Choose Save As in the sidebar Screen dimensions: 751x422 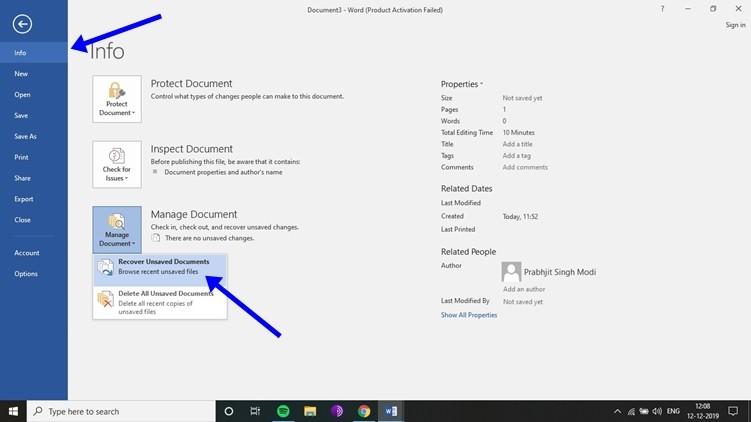[x=34, y=137]
